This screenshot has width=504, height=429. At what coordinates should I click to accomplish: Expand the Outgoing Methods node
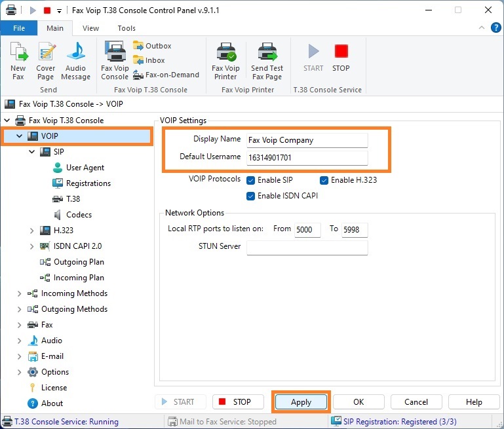[19, 309]
